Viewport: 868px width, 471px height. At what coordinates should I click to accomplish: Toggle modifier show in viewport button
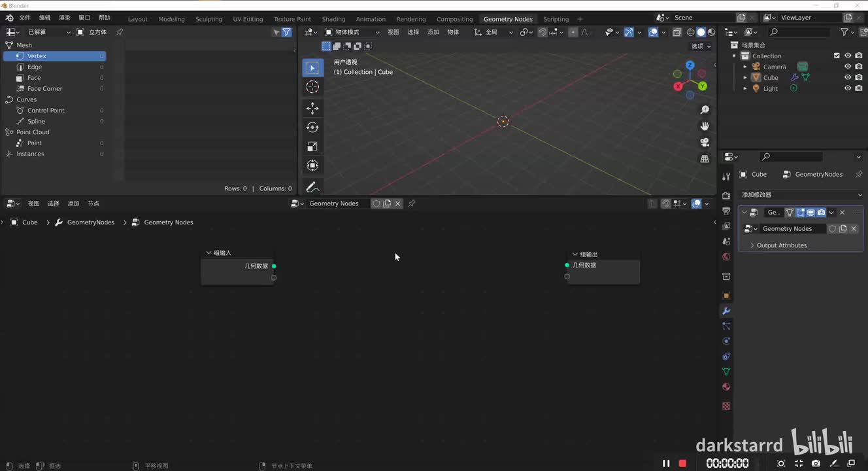pyautogui.click(x=810, y=213)
